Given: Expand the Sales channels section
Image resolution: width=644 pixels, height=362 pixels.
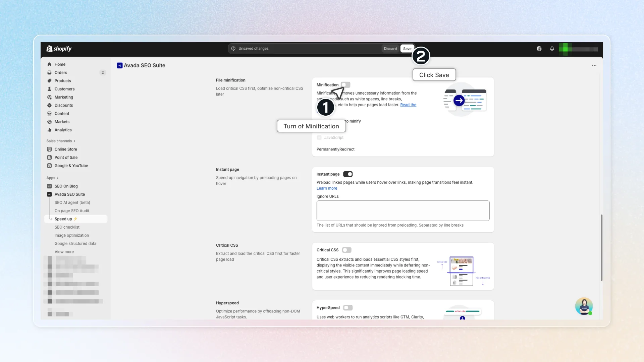Looking at the screenshot, I should click(x=61, y=141).
